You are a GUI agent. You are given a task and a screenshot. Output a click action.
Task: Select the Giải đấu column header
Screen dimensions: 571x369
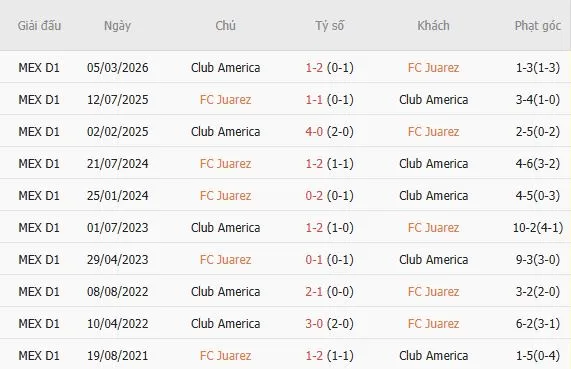pyautogui.click(x=39, y=26)
